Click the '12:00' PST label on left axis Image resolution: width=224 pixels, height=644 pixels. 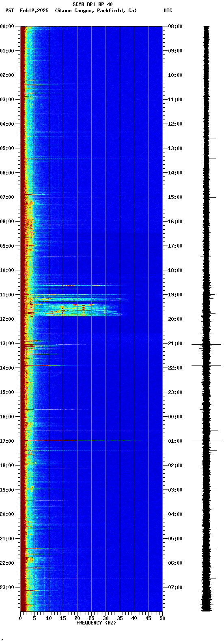click(x=7, y=319)
